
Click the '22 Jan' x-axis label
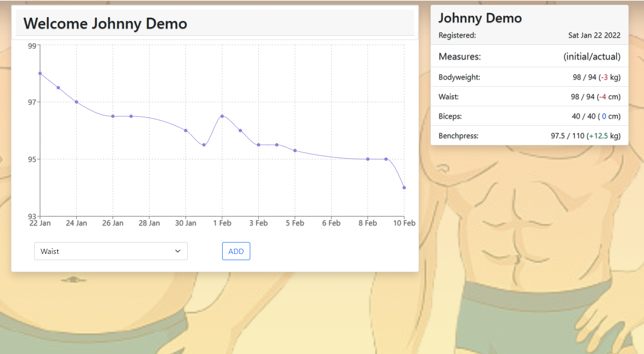[x=40, y=223]
